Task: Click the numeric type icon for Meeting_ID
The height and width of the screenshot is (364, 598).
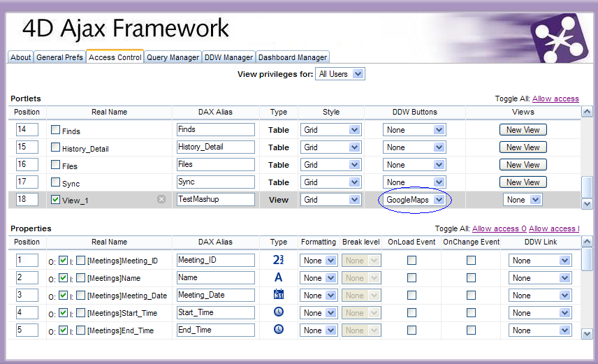Action: tap(279, 260)
